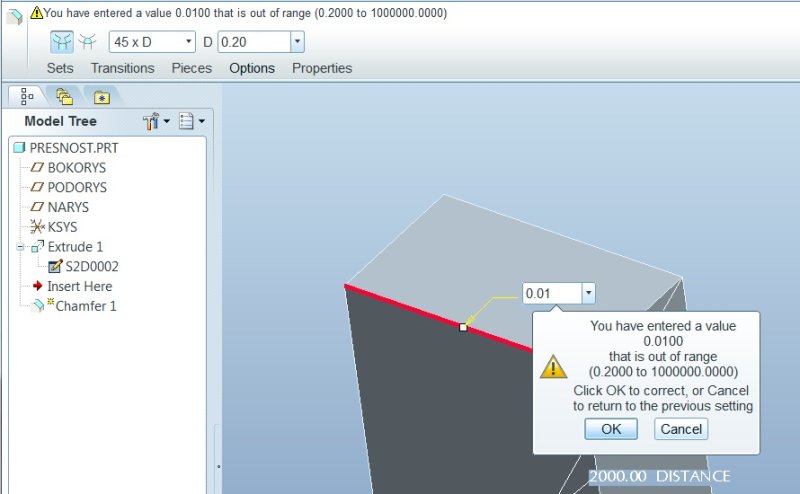Select the Set mode chamfer icon
This screenshot has height=494, width=800.
pos(62,42)
